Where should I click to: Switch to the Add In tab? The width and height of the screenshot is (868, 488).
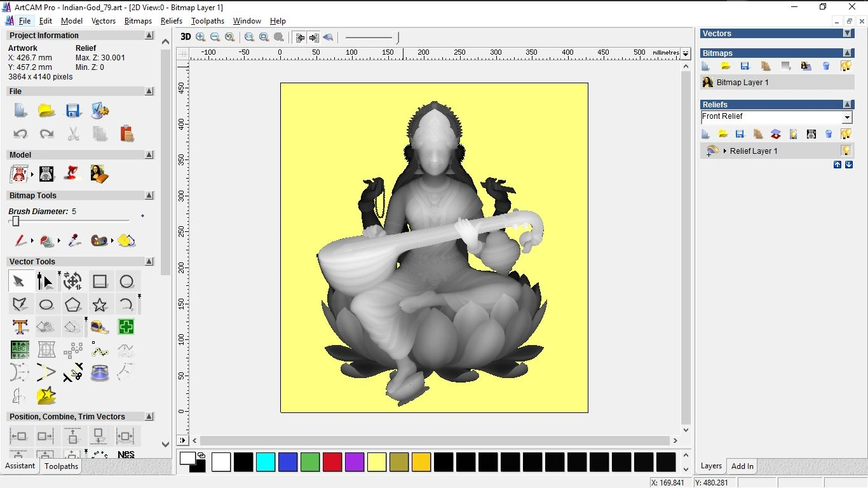[x=742, y=466]
